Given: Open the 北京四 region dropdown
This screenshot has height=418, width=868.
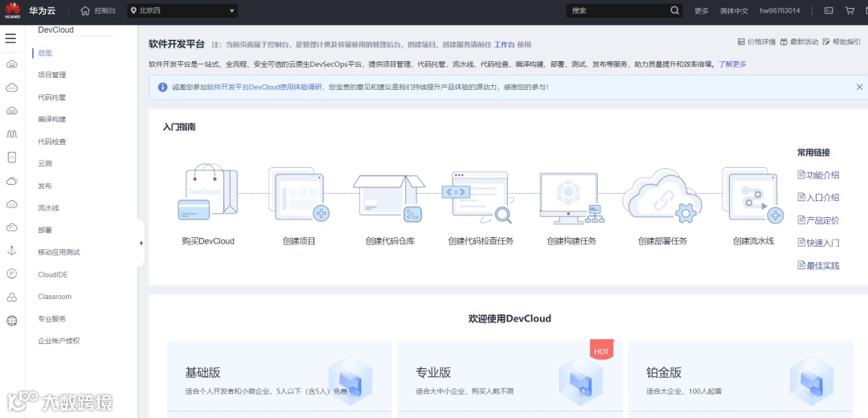Looking at the screenshot, I should pos(182,10).
